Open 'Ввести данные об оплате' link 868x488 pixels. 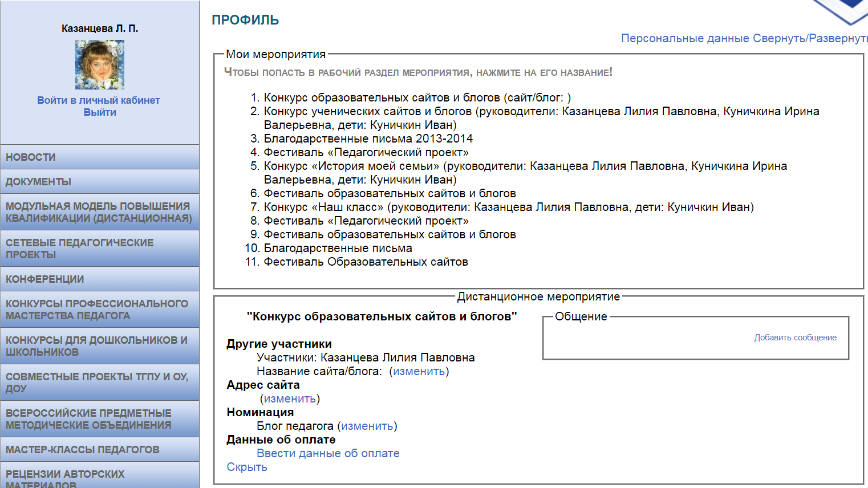(x=328, y=453)
